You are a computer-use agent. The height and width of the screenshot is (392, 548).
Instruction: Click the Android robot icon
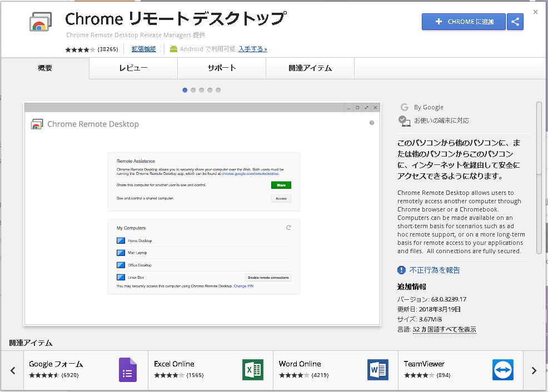coord(174,49)
